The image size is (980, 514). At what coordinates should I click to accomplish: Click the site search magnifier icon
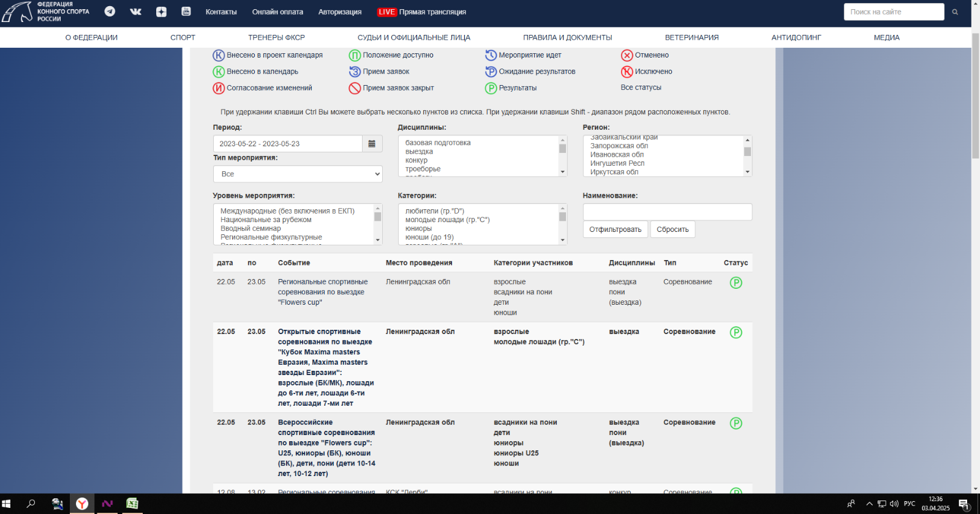[955, 12]
